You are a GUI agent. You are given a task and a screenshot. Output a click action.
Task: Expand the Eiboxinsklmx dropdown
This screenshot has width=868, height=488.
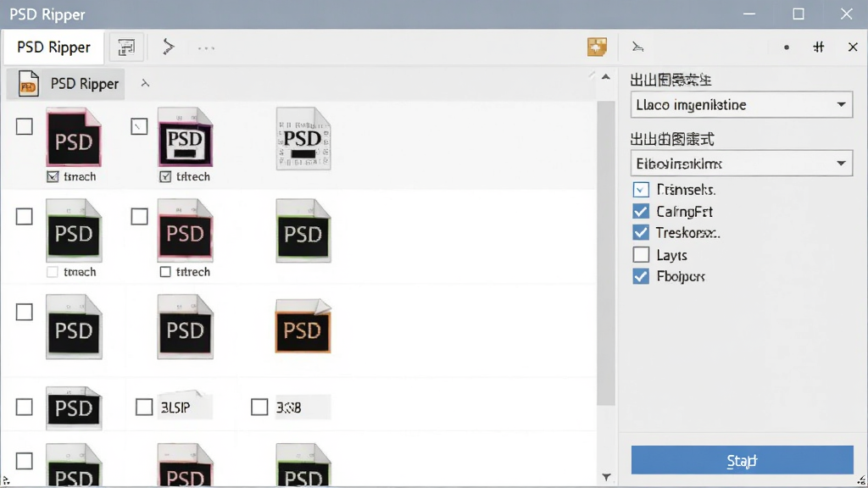tap(741, 164)
